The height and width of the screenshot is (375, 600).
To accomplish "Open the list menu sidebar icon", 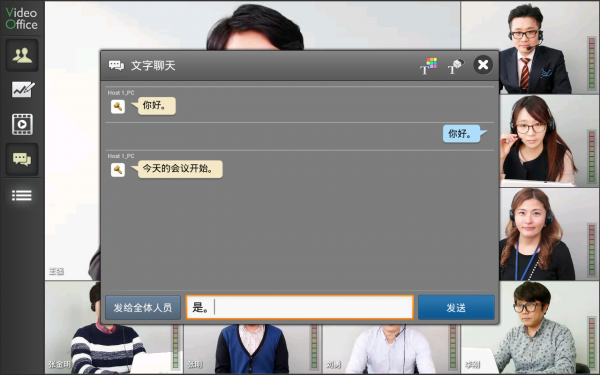I will pos(22,195).
